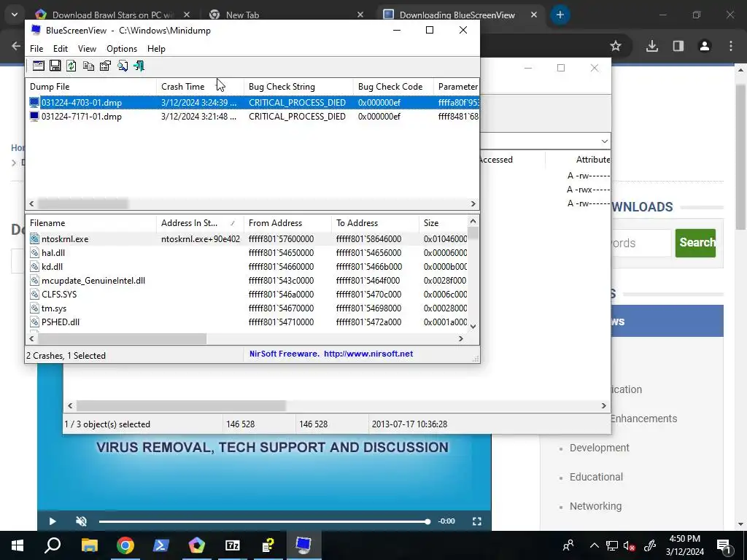747x560 pixels.
Task: Open the 7z app icon on the taskbar
Action: point(233,545)
